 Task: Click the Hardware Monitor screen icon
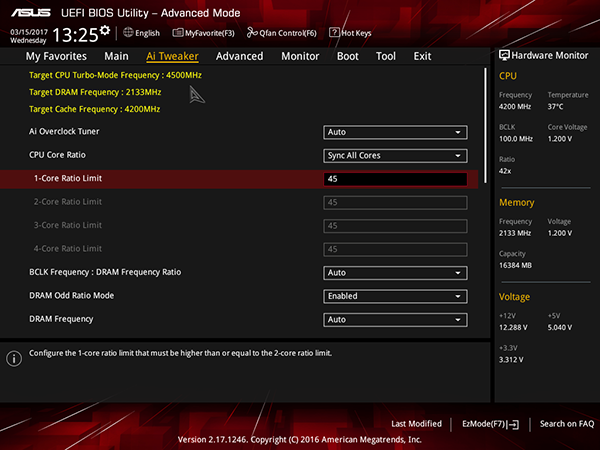coord(504,55)
